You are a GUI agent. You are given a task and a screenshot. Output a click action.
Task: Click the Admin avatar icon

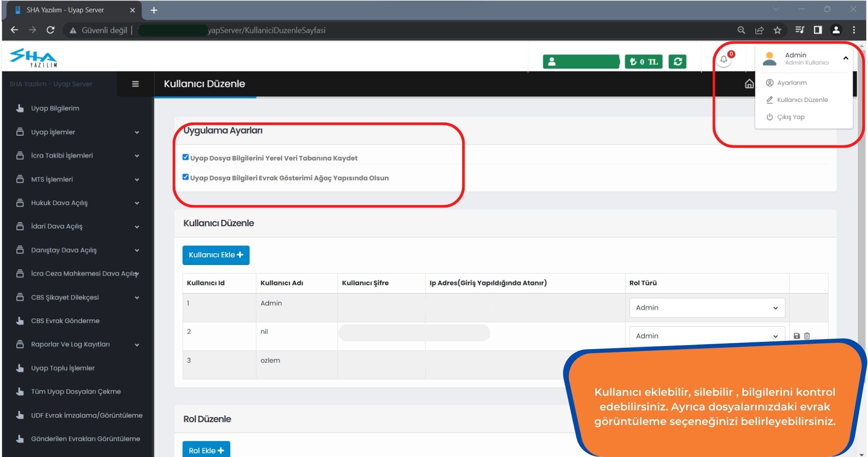coord(770,58)
